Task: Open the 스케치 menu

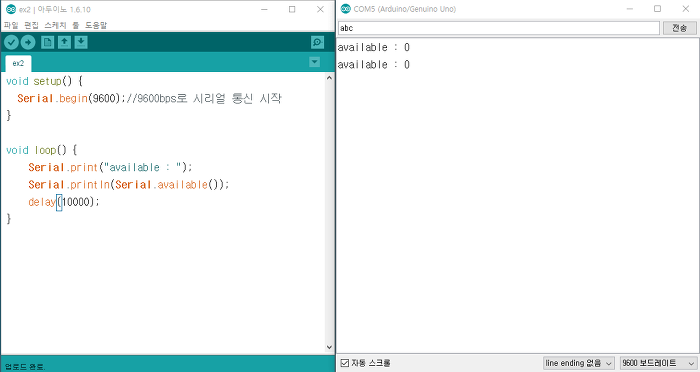Action: [55, 25]
